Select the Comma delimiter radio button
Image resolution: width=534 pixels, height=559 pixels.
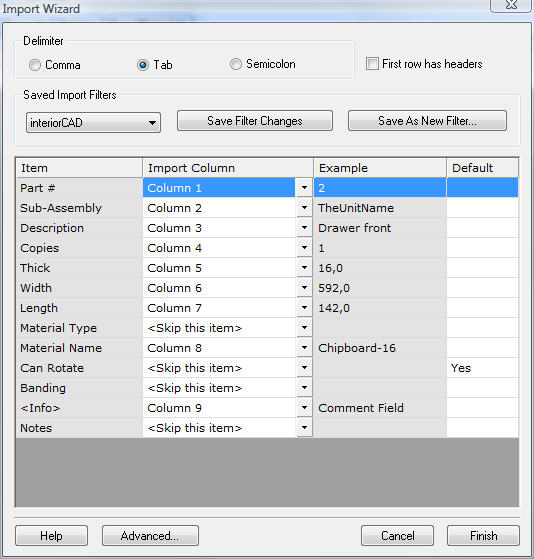[35, 65]
